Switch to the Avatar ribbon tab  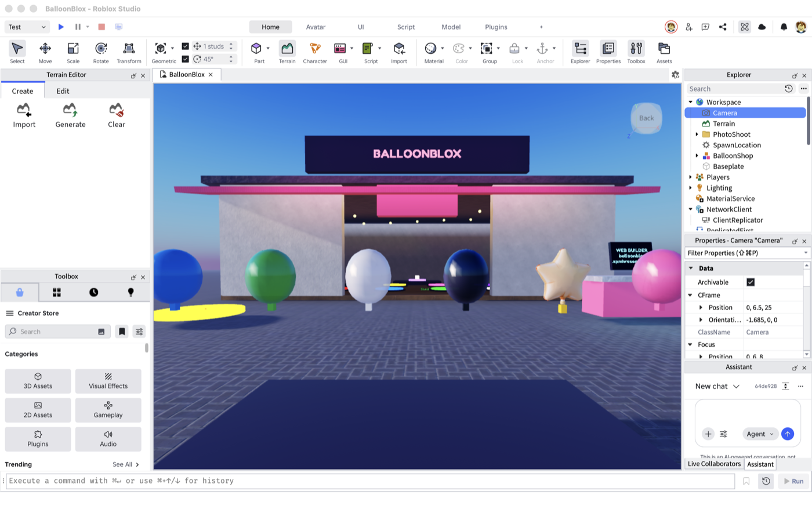316,27
